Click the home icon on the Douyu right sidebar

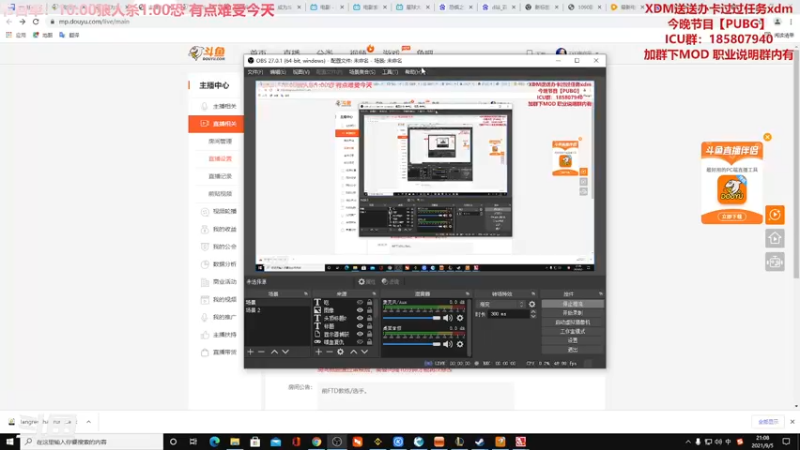(774, 238)
